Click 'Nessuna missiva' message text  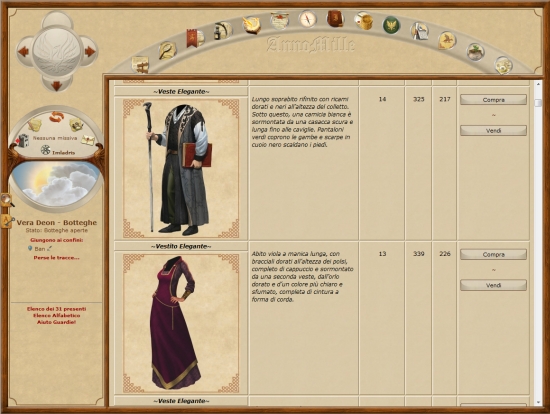(x=55, y=138)
